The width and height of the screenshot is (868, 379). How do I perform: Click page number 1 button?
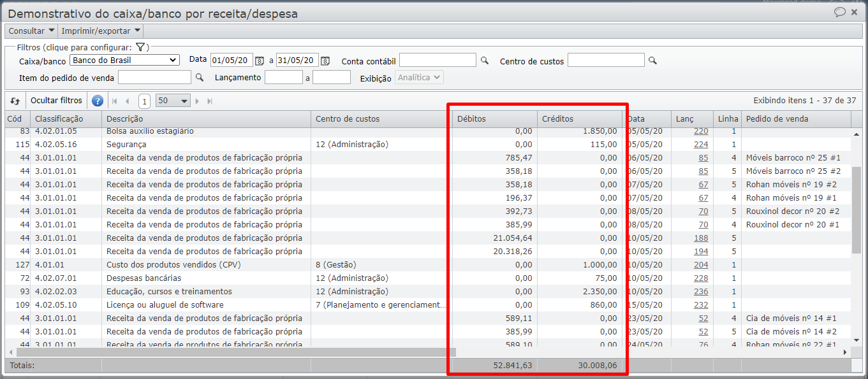[x=144, y=101]
